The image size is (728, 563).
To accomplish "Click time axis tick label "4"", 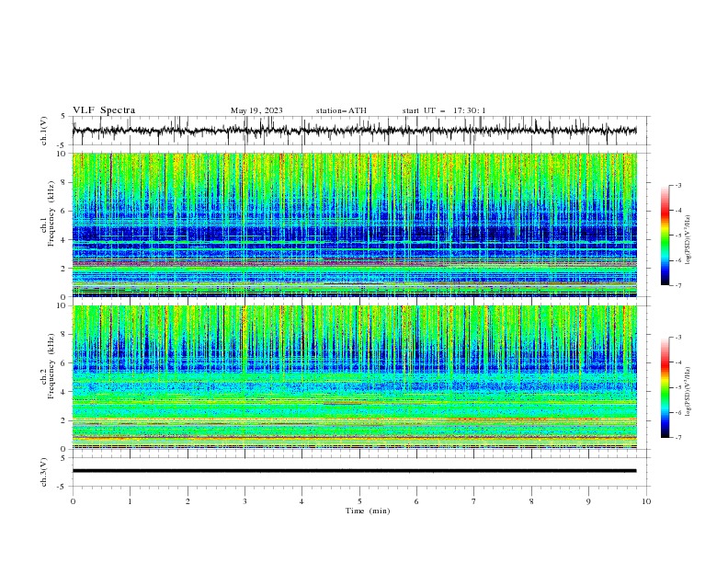I will coord(301,501).
